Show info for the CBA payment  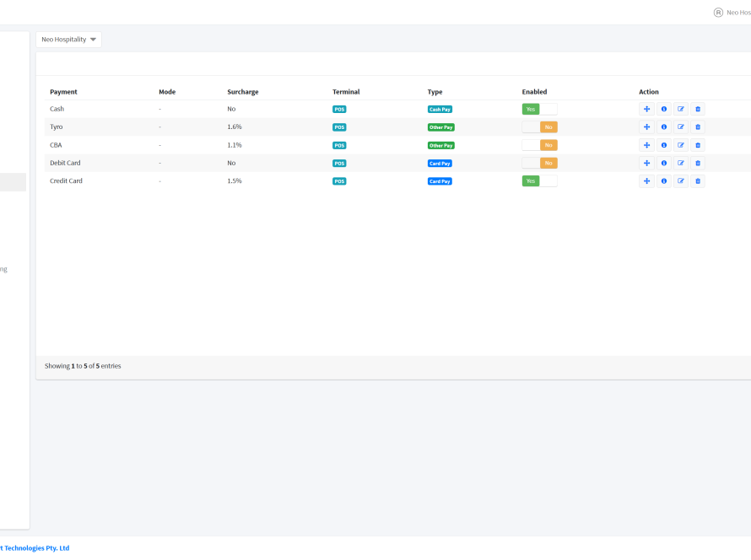[664, 145]
